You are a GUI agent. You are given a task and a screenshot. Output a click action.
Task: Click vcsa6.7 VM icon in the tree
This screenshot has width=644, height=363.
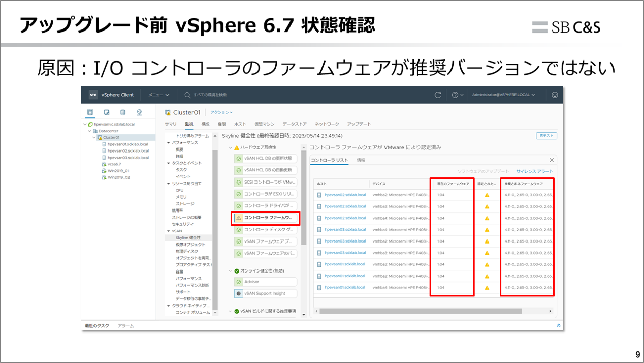click(x=104, y=164)
